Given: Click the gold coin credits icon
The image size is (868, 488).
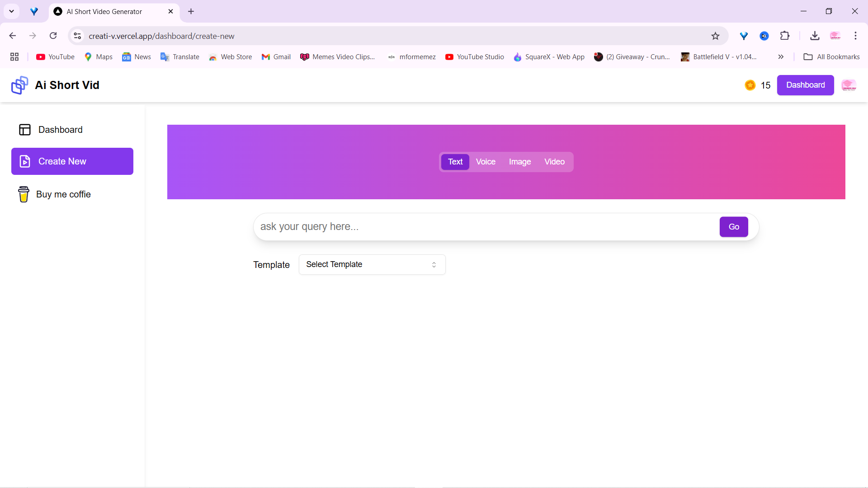Looking at the screenshot, I should [x=750, y=85].
